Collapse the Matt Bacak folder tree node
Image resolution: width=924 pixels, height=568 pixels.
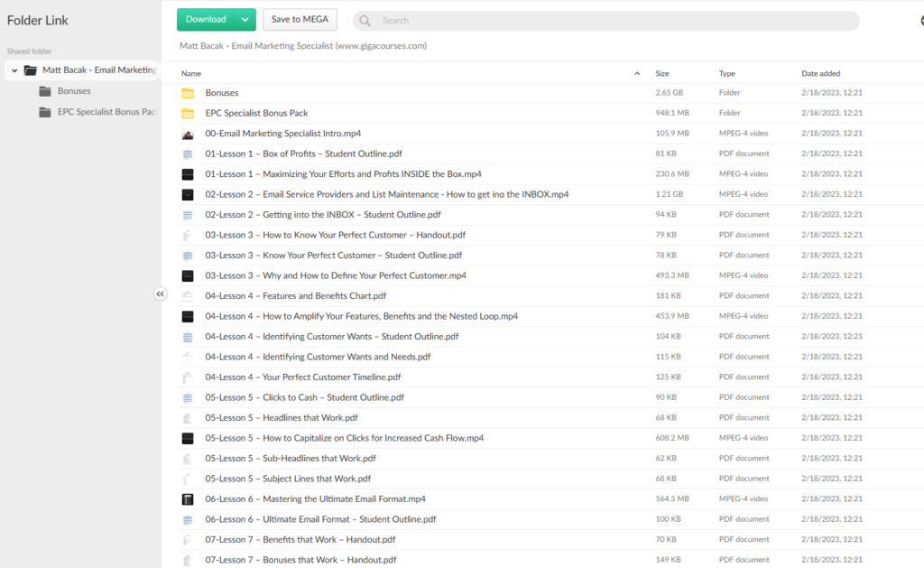(14, 70)
